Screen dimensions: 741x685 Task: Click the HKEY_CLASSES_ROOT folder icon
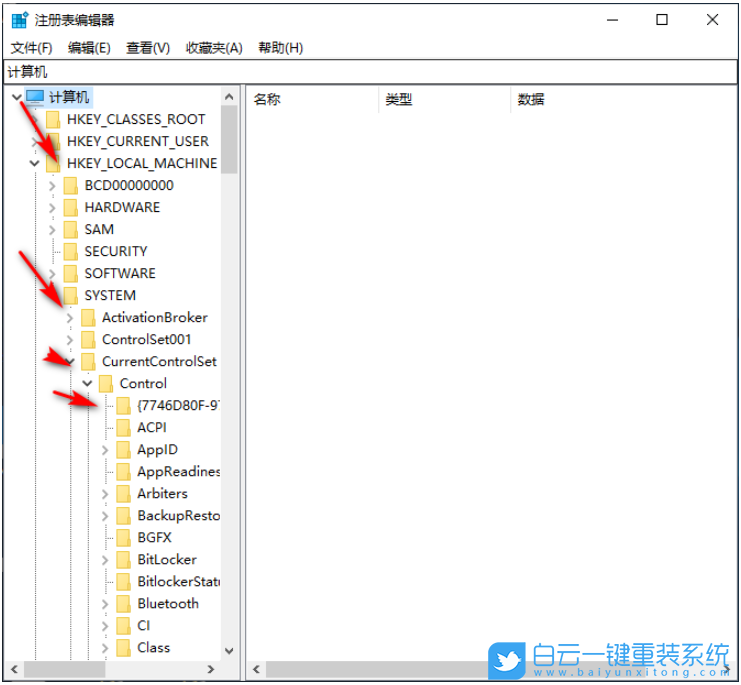coord(53,120)
